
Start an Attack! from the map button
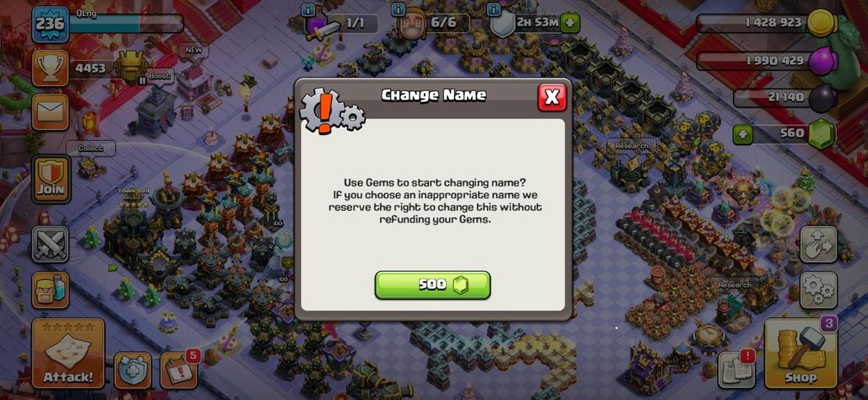pyautogui.click(x=68, y=353)
